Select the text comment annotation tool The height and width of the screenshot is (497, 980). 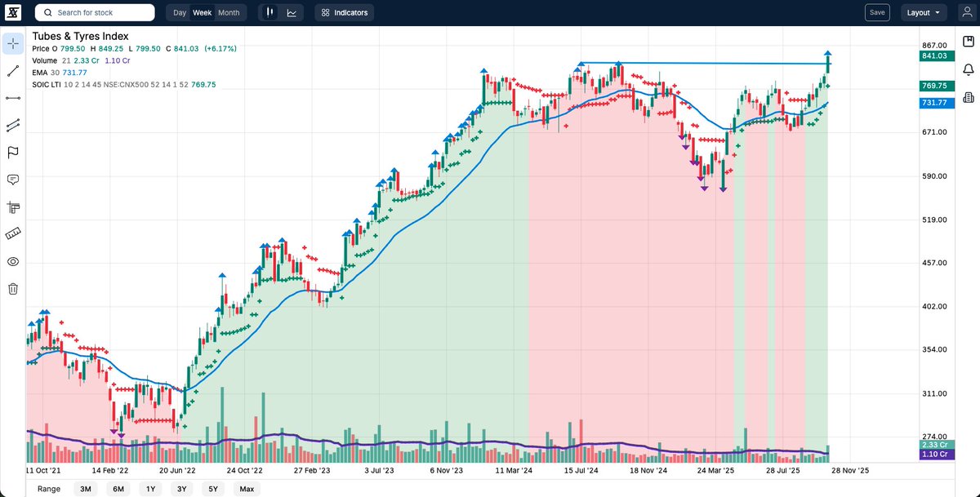tap(13, 180)
